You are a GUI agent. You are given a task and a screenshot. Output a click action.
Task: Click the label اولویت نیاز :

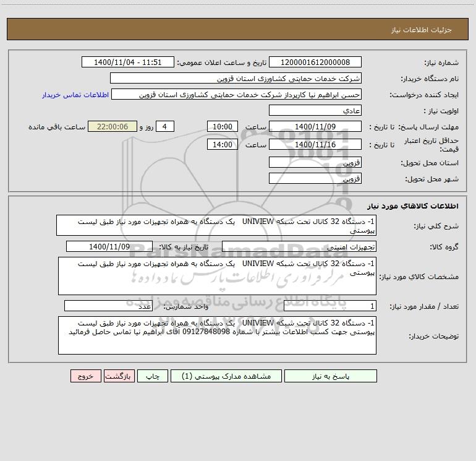click(x=441, y=111)
